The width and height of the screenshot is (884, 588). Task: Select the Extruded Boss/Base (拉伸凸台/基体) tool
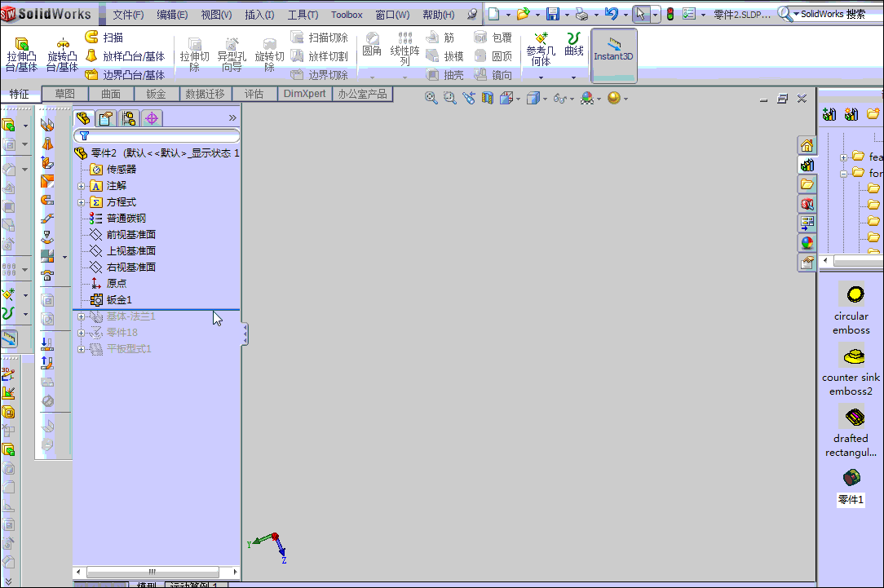(21, 54)
